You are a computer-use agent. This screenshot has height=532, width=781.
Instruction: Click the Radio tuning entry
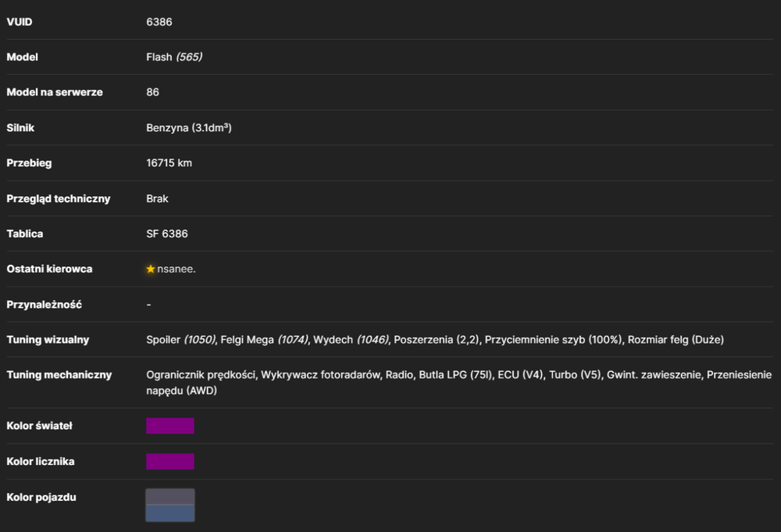[x=399, y=375]
